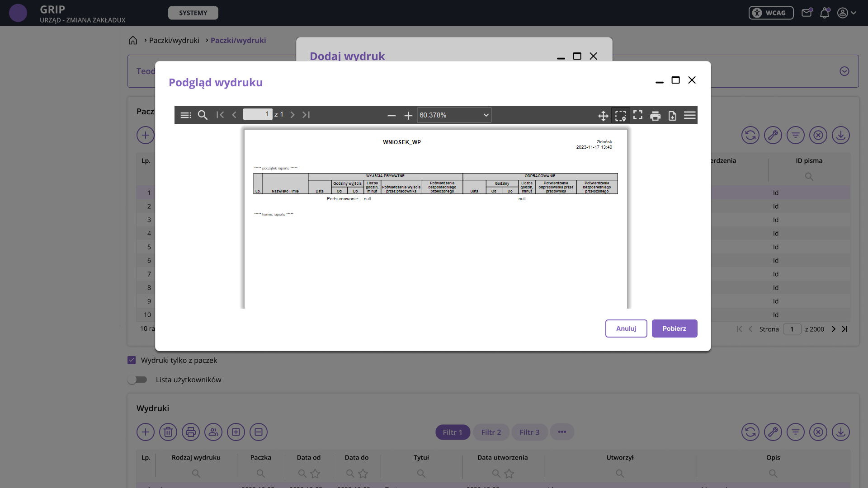The height and width of the screenshot is (488, 868).
Task: Open the 60.378% zoom level dropdown
Action: (454, 115)
